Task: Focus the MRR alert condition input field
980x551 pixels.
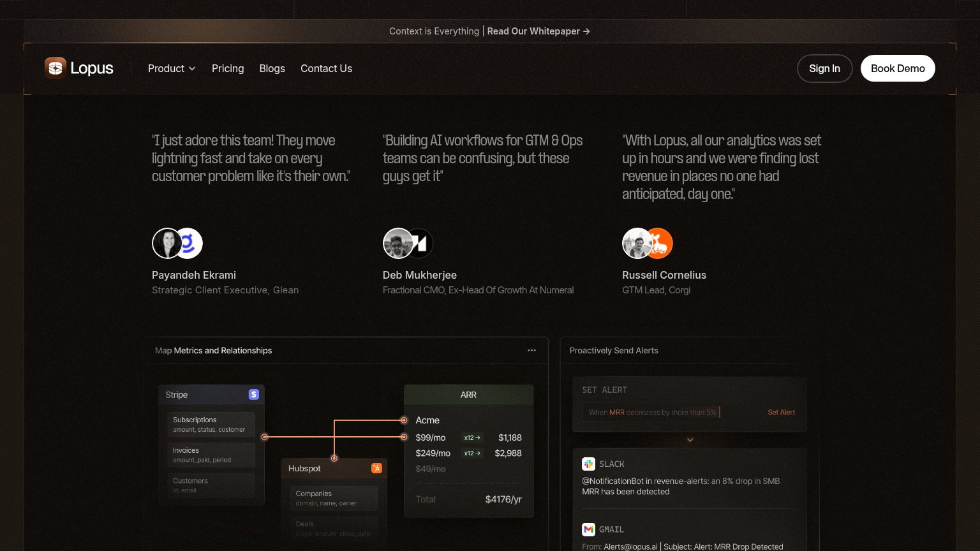Action: click(670, 413)
